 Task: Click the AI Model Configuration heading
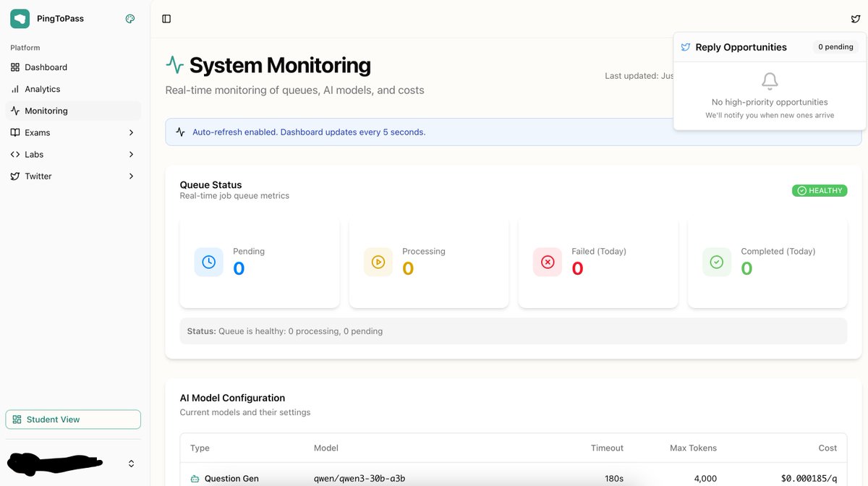tap(232, 398)
